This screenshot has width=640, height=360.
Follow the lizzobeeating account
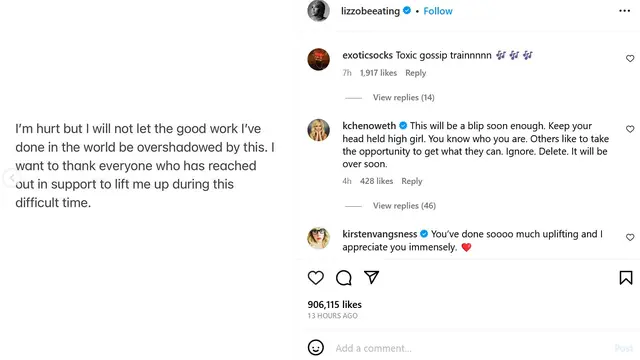coord(438,11)
